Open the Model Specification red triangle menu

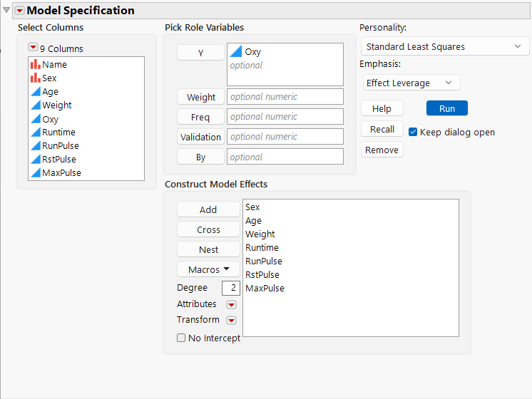(20, 11)
